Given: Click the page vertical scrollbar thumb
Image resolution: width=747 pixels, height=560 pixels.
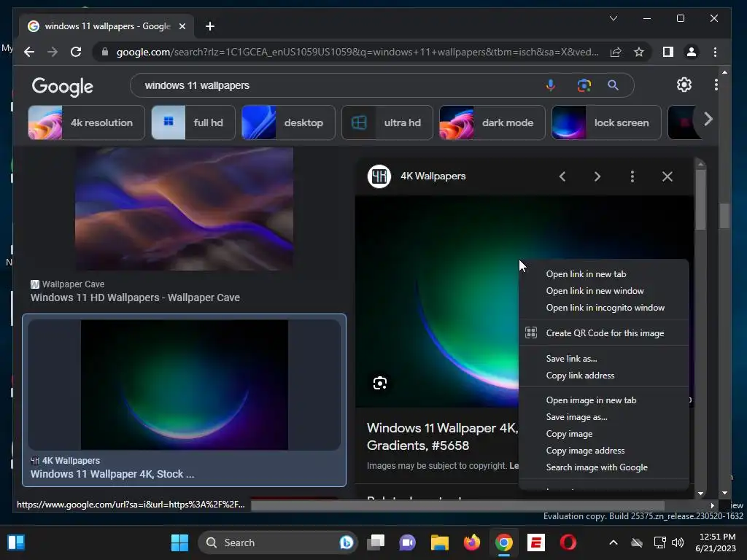Looking at the screenshot, I should pos(724,215).
